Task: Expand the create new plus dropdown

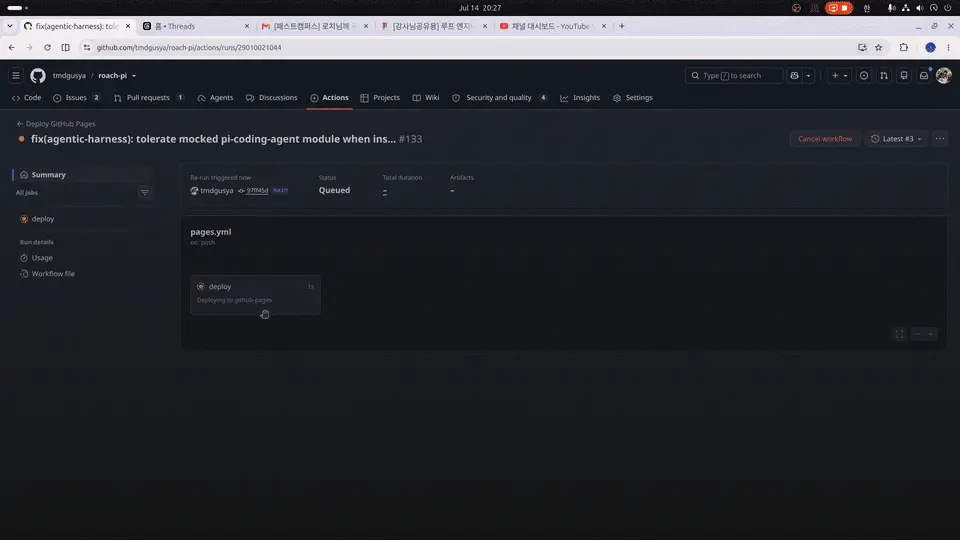Action: (x=839, y=75)
